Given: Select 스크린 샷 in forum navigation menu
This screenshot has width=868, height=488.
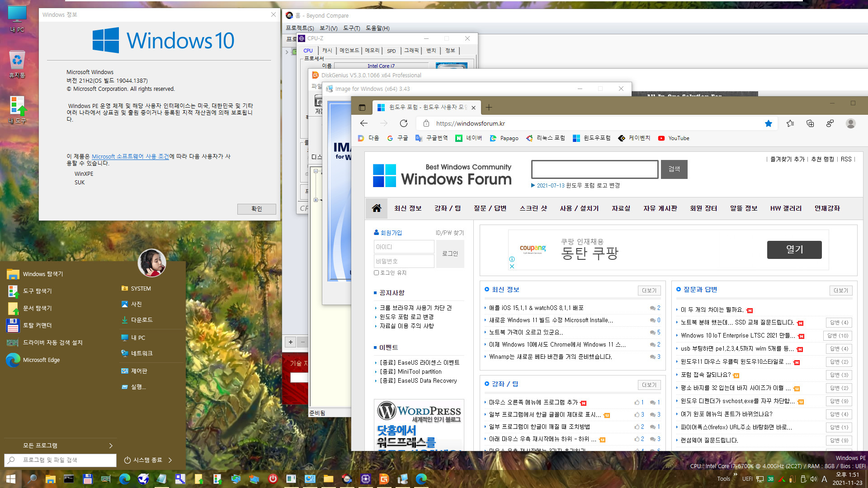Looking at the screenshot, I should tap(533, 208).
